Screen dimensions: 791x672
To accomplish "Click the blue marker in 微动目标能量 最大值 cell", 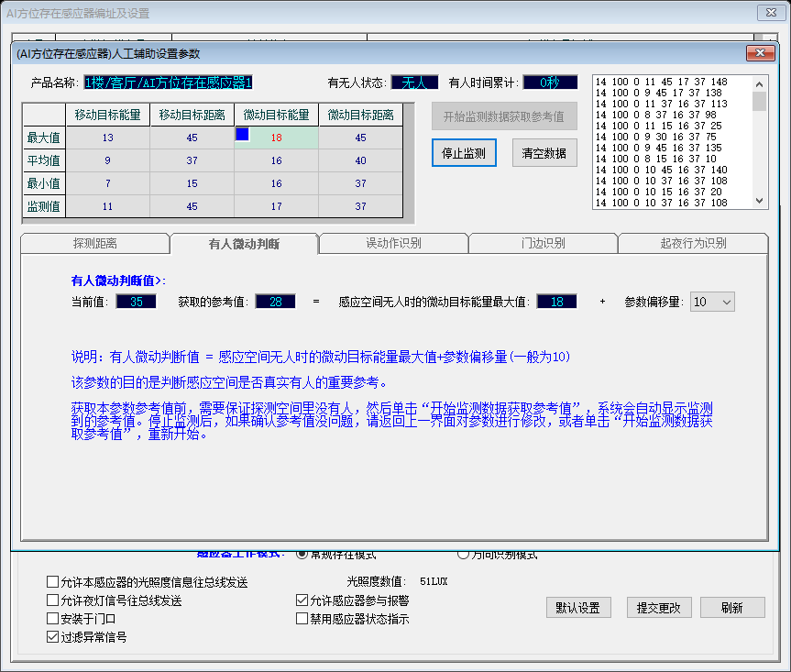I will coord(242,134).
